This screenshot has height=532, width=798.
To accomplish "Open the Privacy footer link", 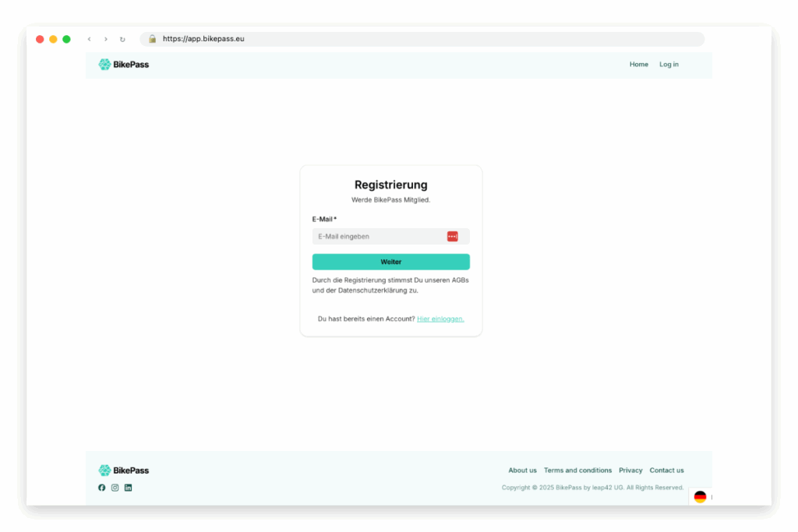I will (630, 470).
